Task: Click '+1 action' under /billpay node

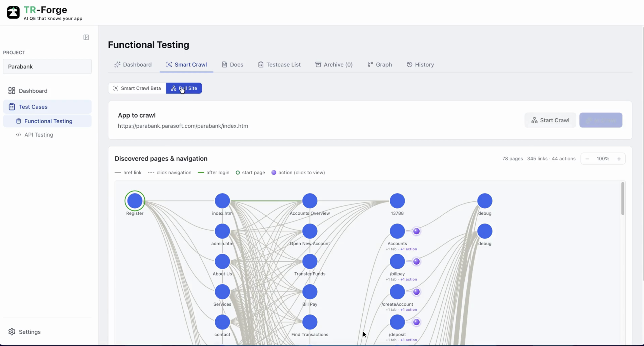Action: click(409, 279)
